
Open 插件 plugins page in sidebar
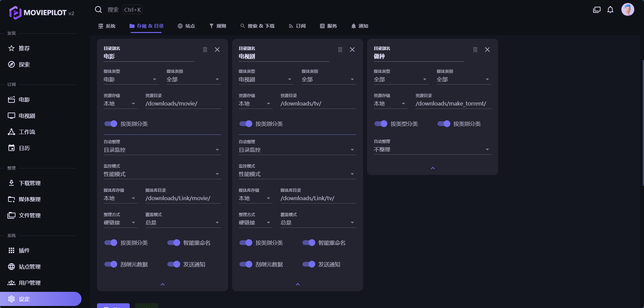click(24, 250)
